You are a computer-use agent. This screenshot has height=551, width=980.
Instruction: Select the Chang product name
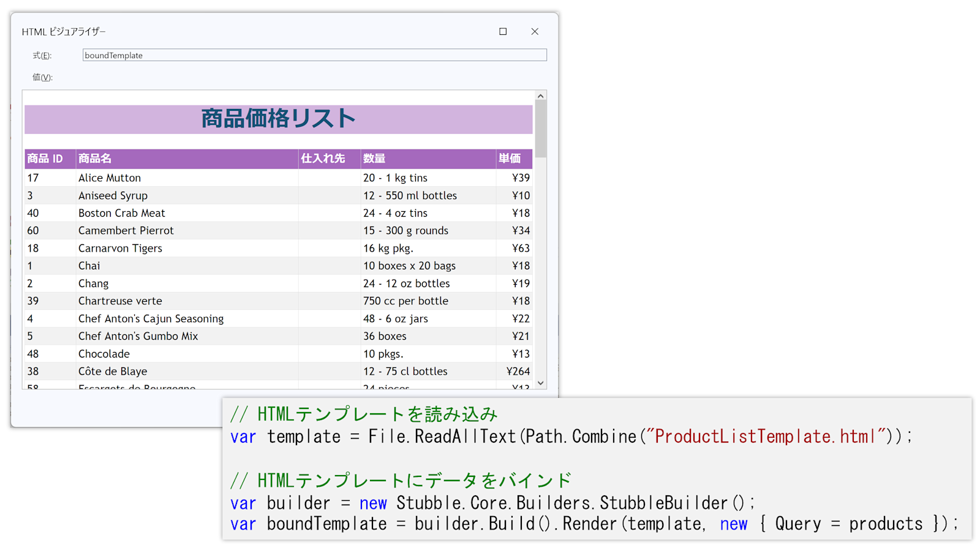93,283
